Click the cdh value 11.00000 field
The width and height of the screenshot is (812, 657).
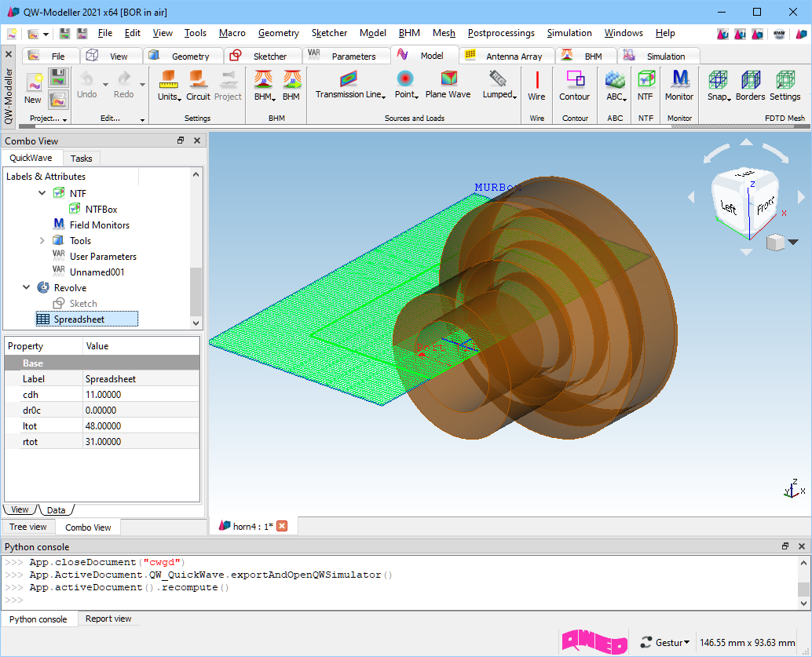141,395
